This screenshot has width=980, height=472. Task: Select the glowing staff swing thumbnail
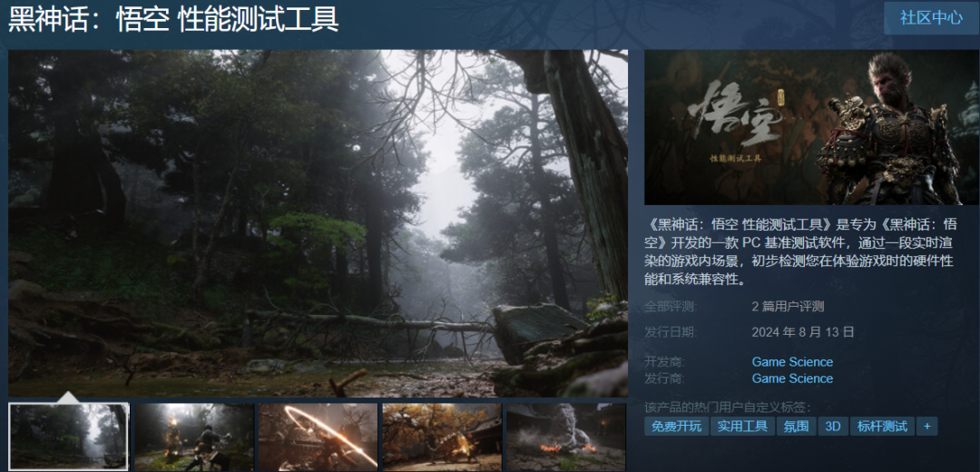(x=318, y=437)
